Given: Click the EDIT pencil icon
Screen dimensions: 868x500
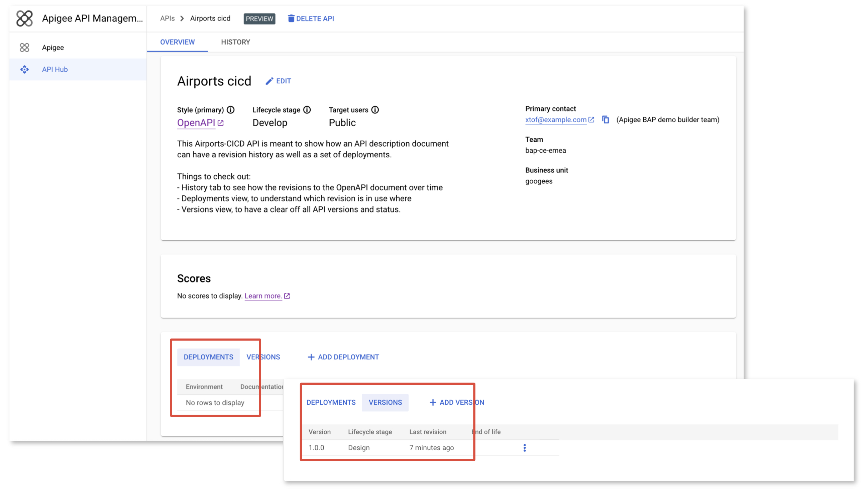Looking at the screenshot, I should tap(270, 81).
